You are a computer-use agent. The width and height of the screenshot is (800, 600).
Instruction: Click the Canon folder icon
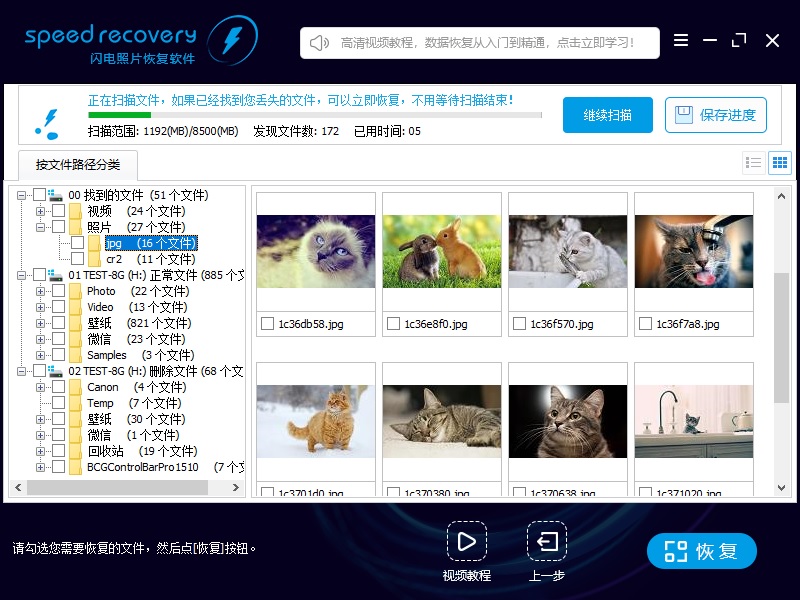tap(76, 387)
